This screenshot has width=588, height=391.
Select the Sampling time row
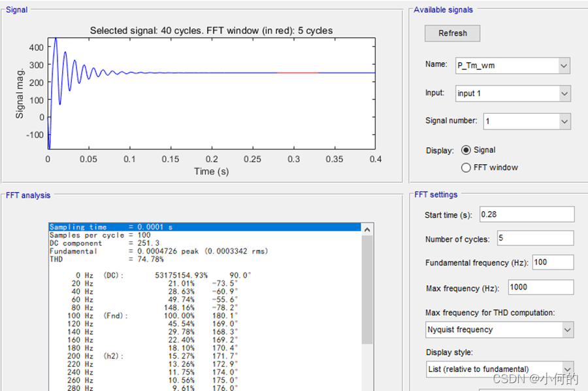[x=205, y=227]
